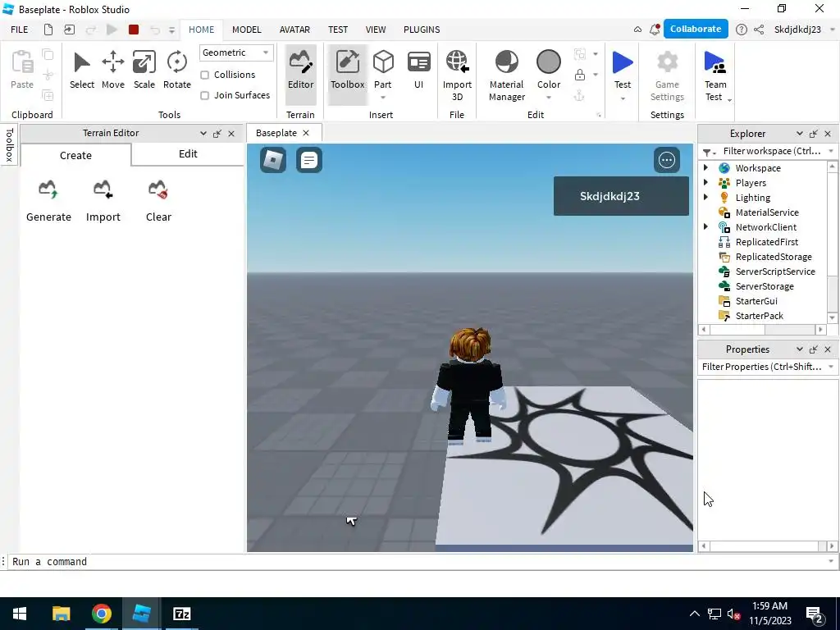Viewport: 840px width, 630px height.
Task: Switch to Terrain Editor Edit tab
Action: coord(188,153)
